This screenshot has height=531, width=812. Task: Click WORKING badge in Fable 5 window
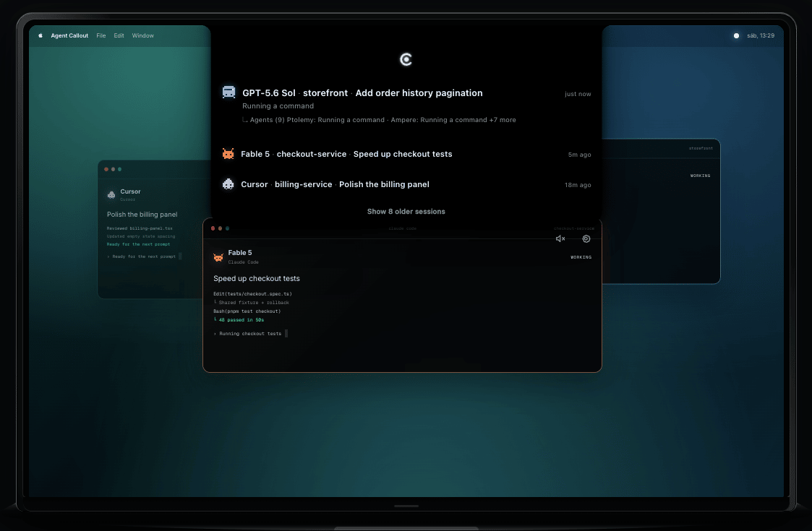[581, 257]
